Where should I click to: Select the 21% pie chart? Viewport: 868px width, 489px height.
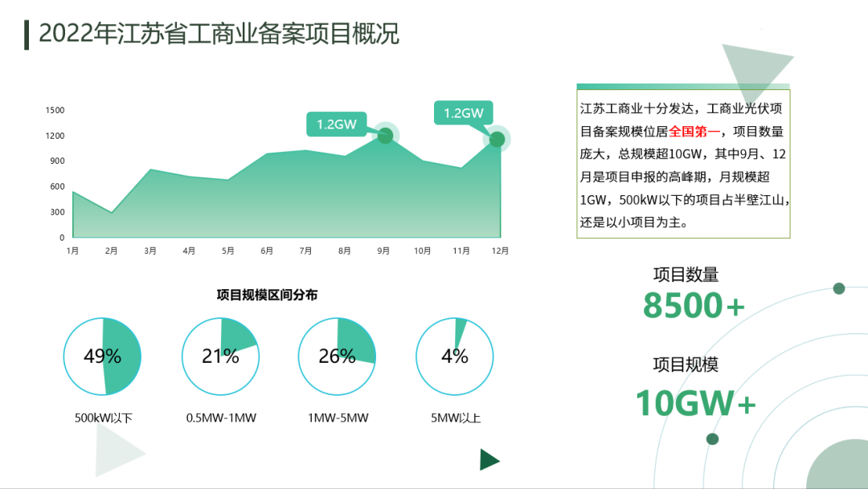[x=220, y=357]
